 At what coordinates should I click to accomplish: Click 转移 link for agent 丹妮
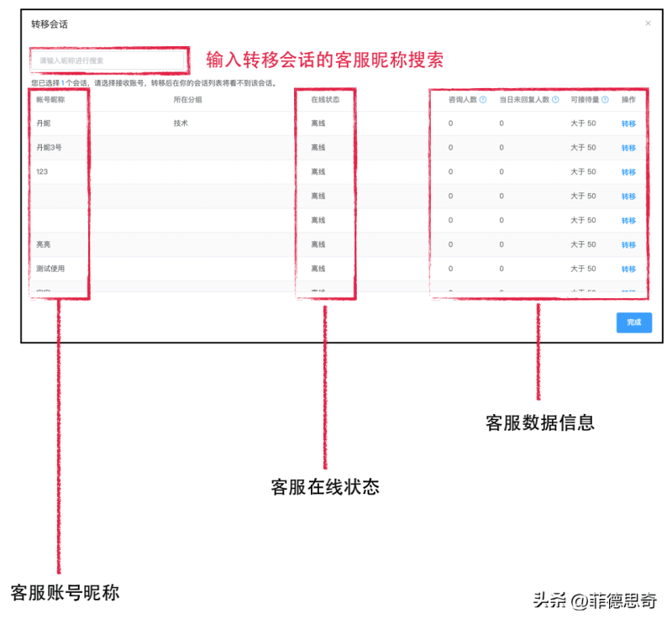click(x=626, y=123)
